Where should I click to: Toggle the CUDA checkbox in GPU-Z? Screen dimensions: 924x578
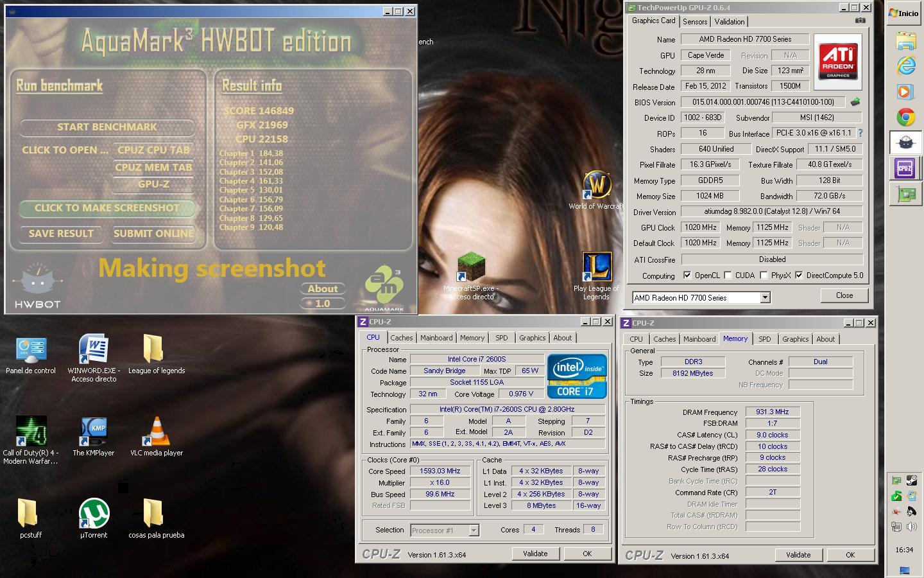pyautogui.click(x=728, y=276)
